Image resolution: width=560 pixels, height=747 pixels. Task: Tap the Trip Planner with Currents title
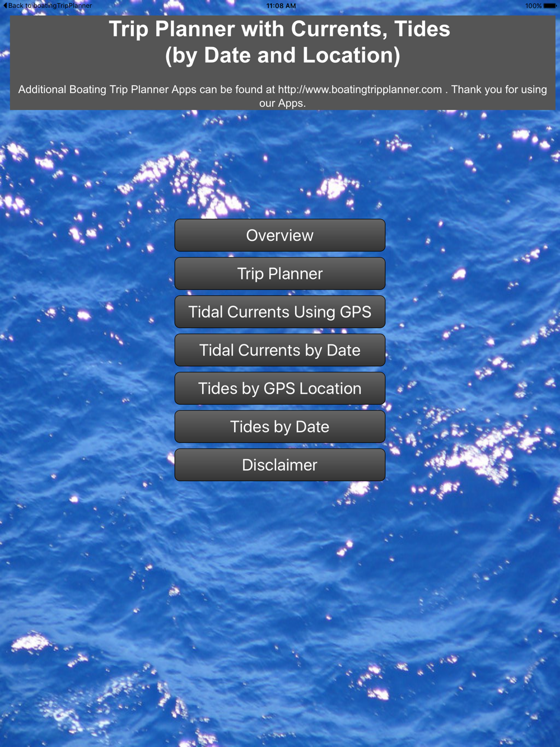[280, 42]
